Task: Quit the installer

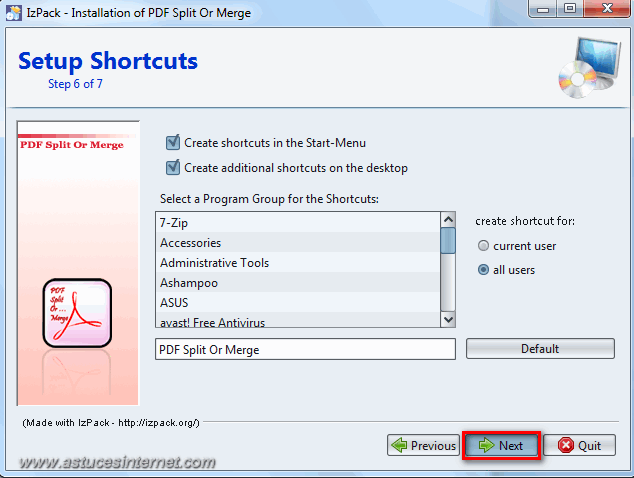Action: [x=579, y=445]
